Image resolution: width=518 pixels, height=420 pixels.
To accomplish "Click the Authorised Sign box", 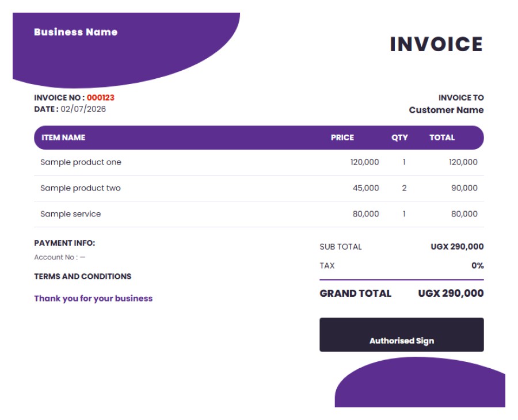I will (x=401, y=335).
